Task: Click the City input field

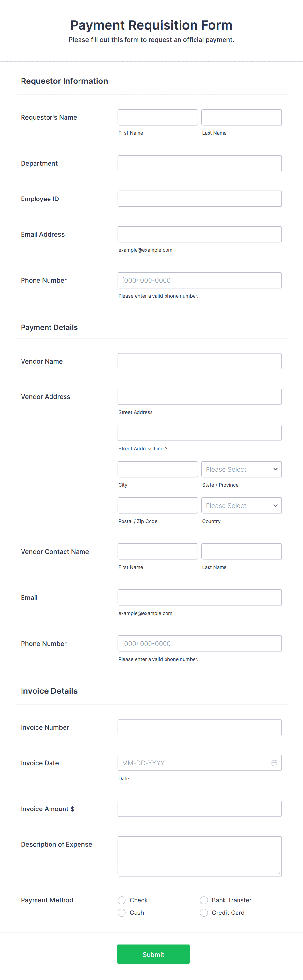Action: tap(157, 469)
